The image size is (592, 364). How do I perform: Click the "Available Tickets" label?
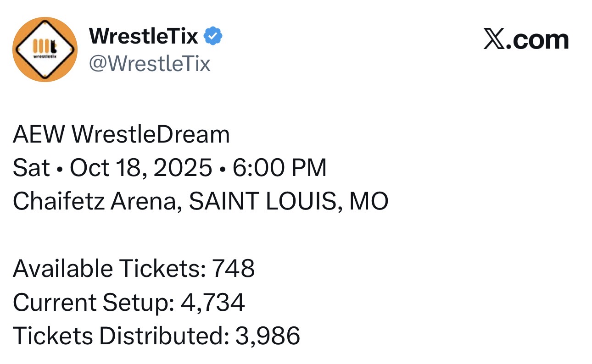[x=109, y=268]
